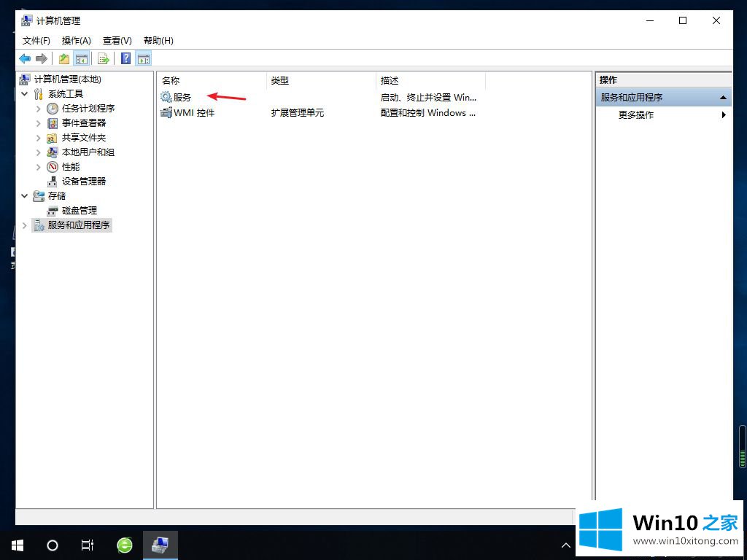Open the Windows Start menu
The height and width of the screenshot is (560, 747).
click(x=17, y=545)
